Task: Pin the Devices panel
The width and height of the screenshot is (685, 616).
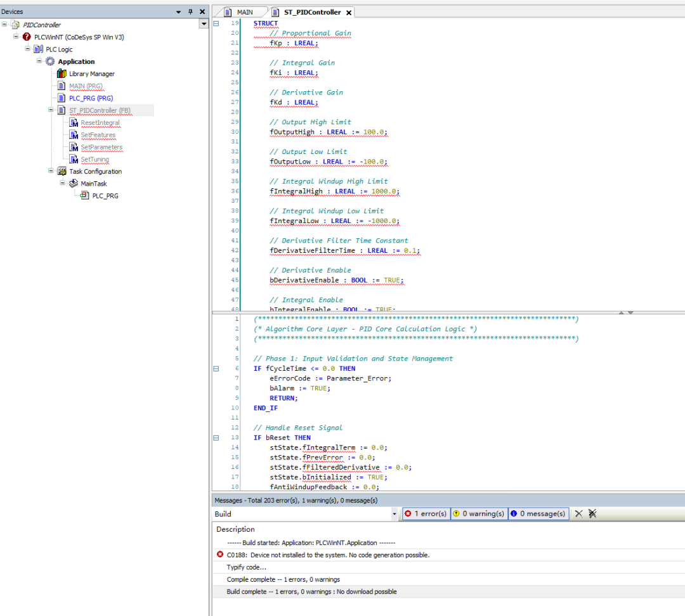Action: point(190,12)
